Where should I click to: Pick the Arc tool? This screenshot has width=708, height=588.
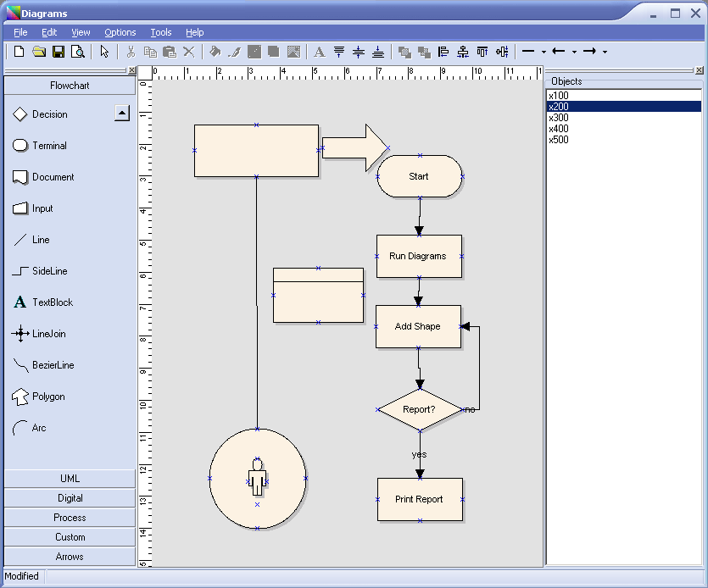click(x=30, y=428)
